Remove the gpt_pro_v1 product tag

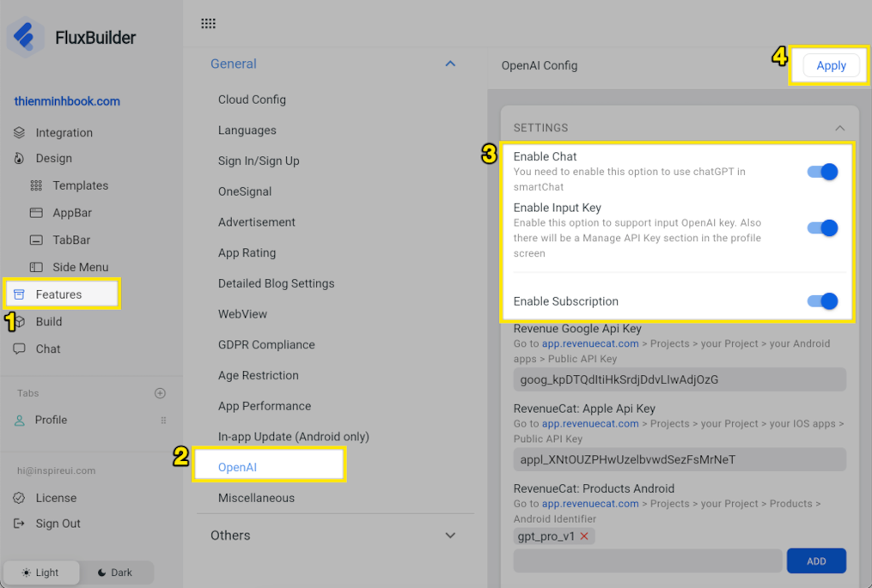pos(584,536)
